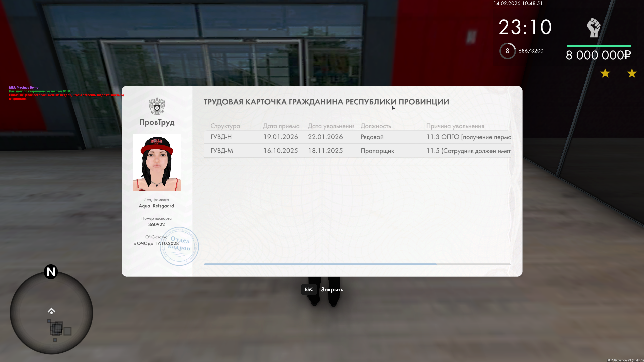This screenshot has height=362, width=644.
Task: Click the level 8 circular progress indicator
Action: pyautogui.click(x=507, y=51)
